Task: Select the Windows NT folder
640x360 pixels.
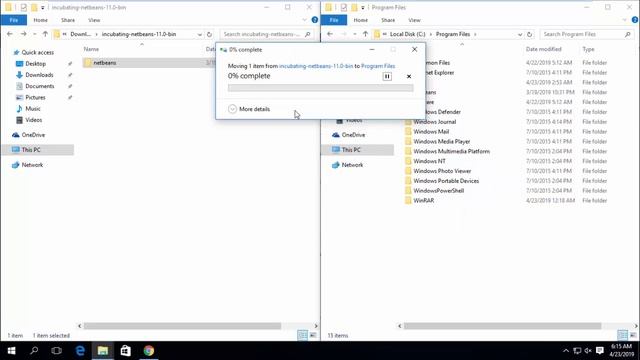Action: click(x=429, y=161)
